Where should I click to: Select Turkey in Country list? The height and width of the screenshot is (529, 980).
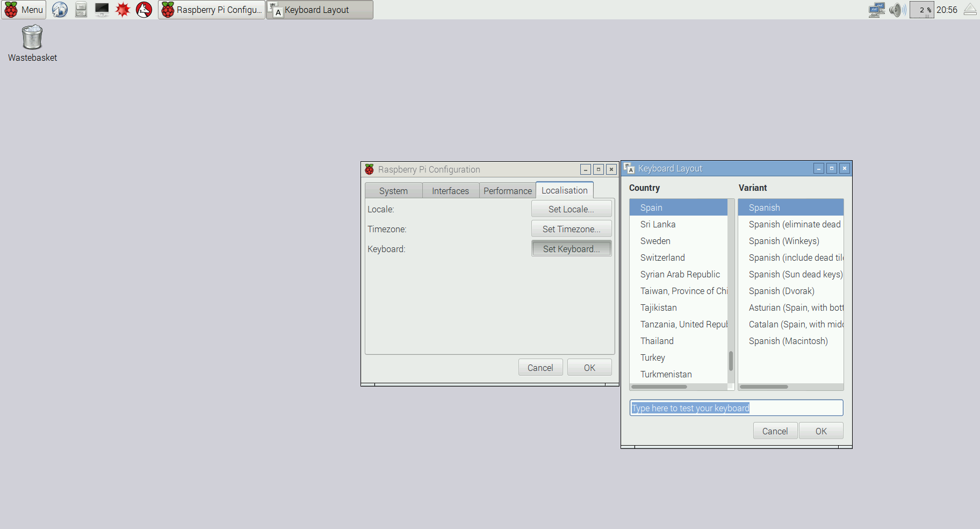[x=678, y=358]
